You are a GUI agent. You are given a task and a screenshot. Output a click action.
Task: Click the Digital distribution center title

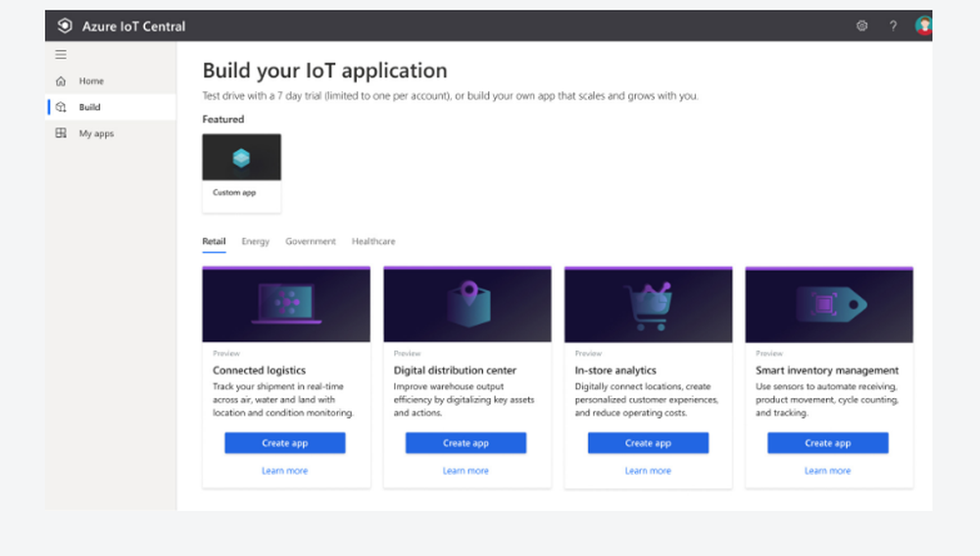(455, 371)
